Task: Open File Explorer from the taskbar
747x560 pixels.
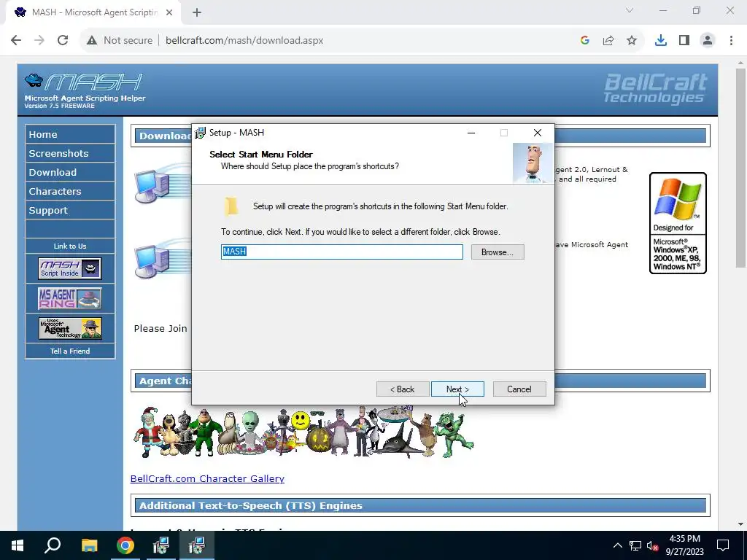Action: [x=89, y=545]
